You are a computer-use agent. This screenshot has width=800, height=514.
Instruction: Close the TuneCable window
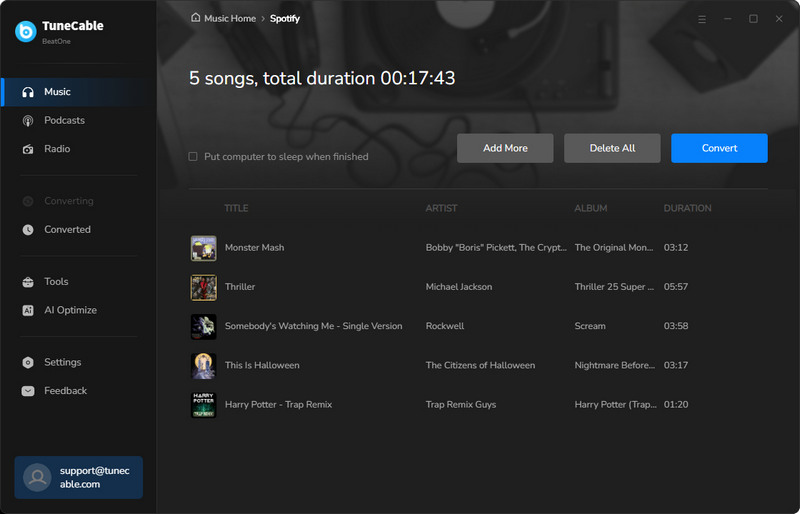(x=779, y=19)
